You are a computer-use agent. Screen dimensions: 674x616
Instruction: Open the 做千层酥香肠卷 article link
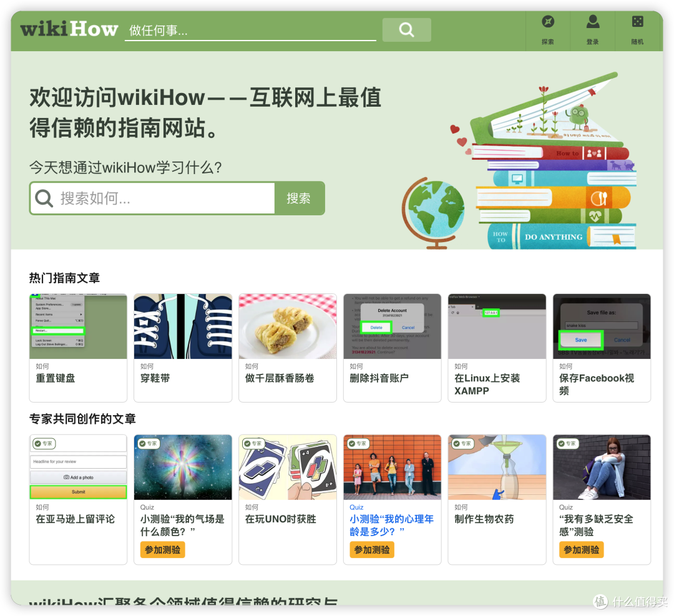[280, 378]
